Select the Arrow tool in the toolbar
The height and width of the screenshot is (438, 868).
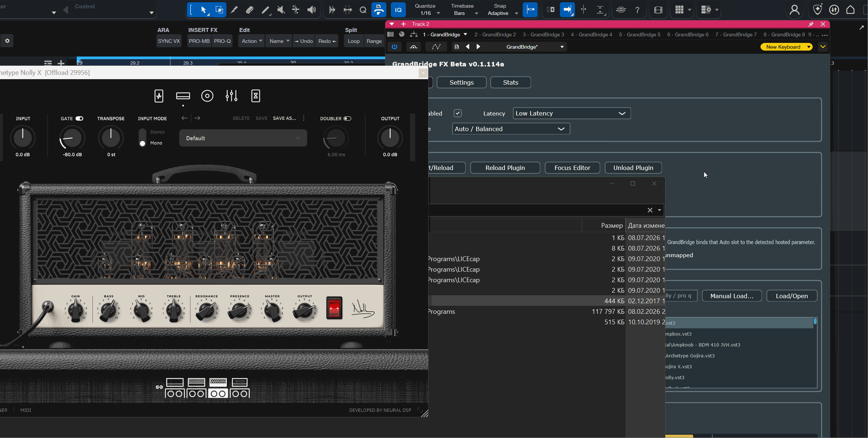(x=204, y=10)
